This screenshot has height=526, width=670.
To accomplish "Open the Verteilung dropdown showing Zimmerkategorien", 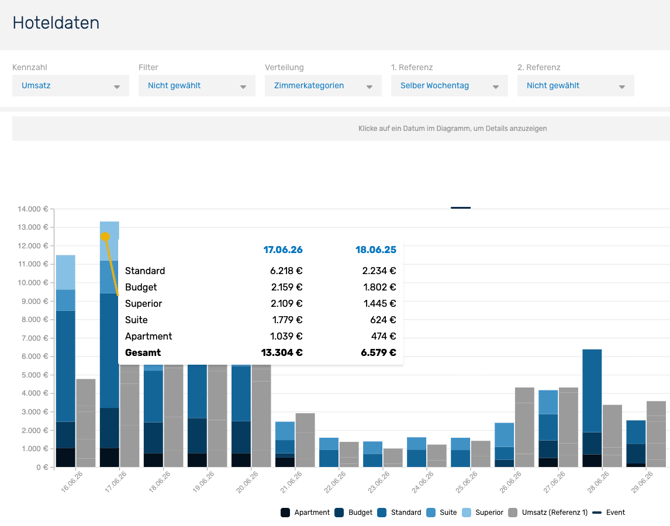I will point(322,86).
